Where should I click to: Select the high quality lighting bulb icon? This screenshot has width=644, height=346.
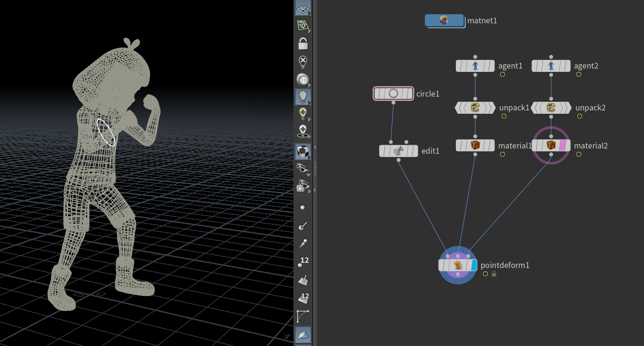(x=303, y=114)
